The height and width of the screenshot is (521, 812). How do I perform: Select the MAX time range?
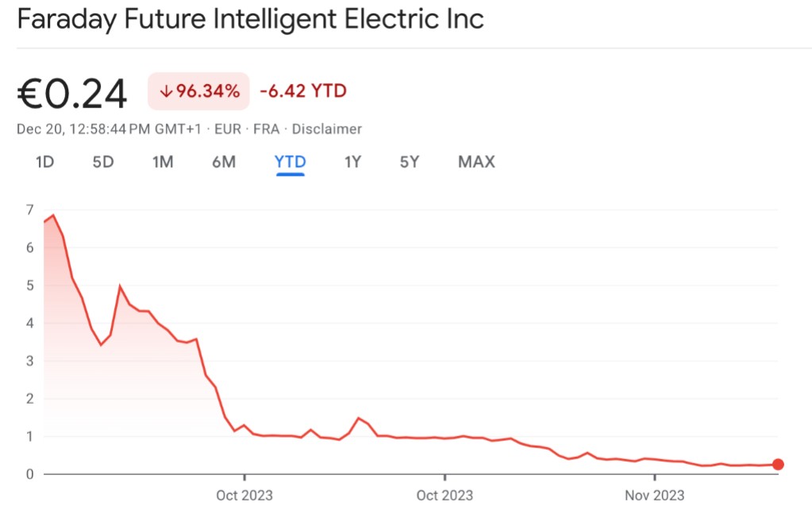476,162
